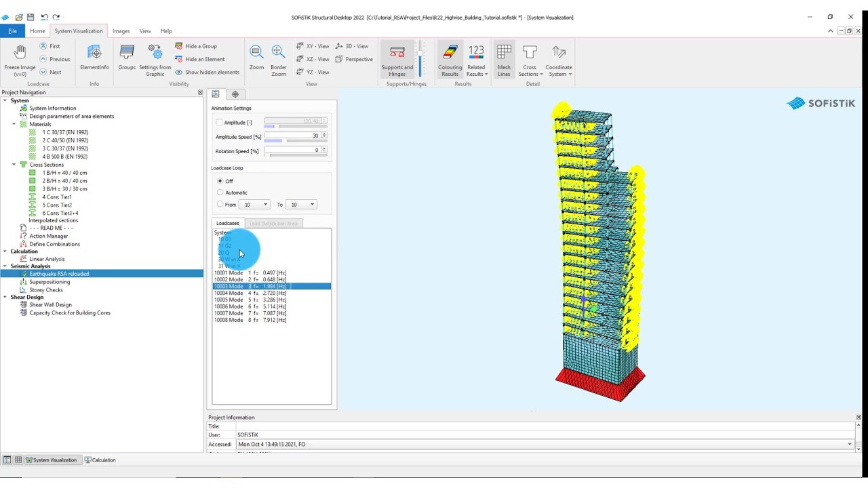Switch to the Images tab
The height and width of the screenshot is (488, 868).
[121, 31]
